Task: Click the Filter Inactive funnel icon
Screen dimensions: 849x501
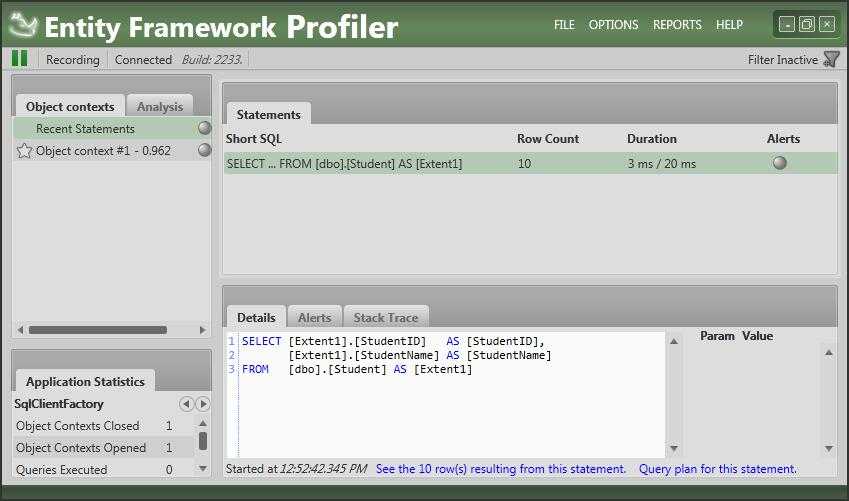Action: [x=831, y=59]
